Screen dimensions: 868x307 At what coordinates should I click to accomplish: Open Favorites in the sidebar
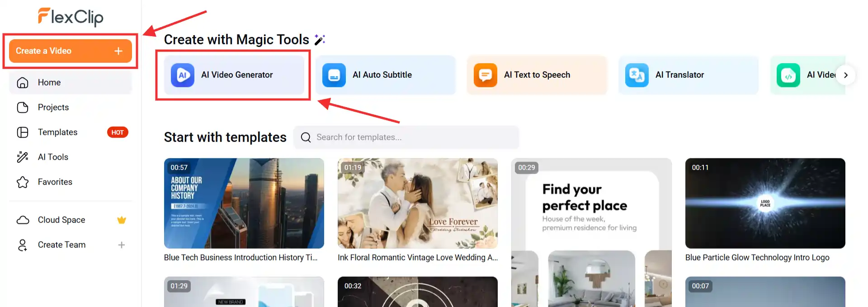(x=70, y=182)
